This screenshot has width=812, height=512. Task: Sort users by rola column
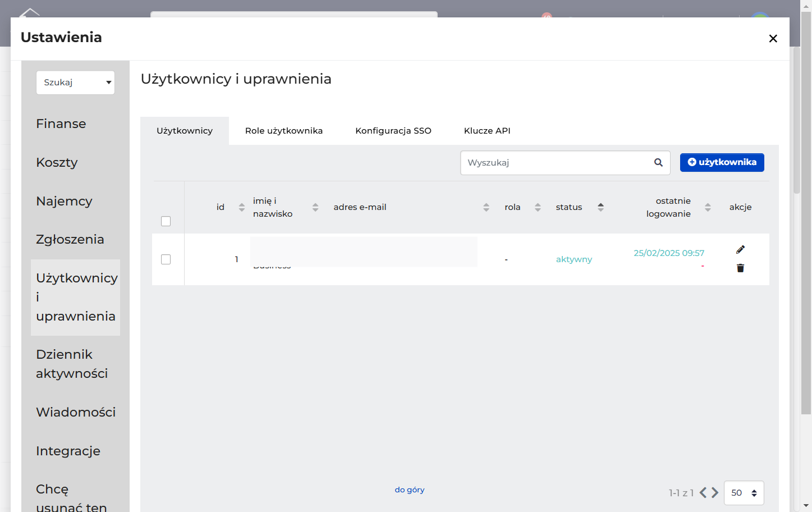point(538,207)
